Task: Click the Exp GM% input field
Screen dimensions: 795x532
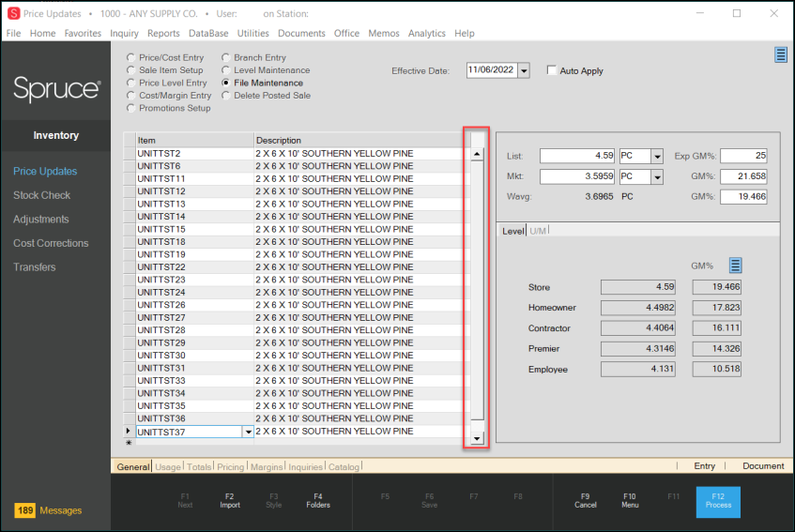Action: pyautogui.click(x=743, y=156)
